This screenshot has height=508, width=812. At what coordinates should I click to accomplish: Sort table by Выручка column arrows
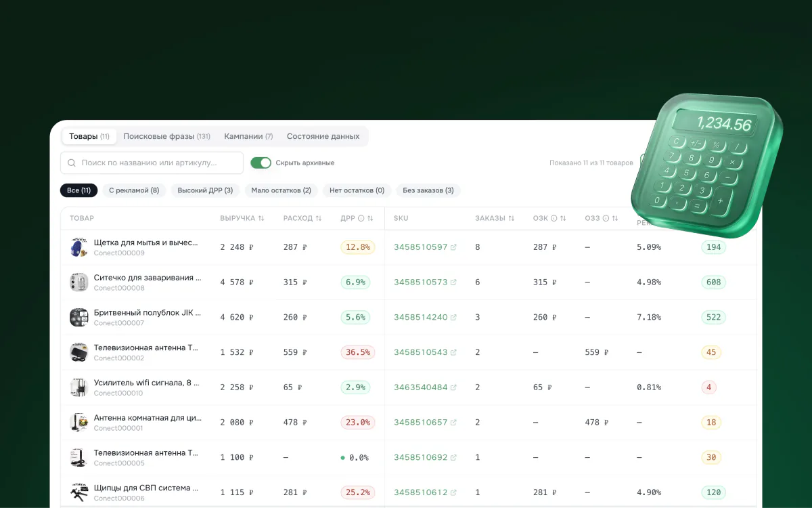(261, 218)
